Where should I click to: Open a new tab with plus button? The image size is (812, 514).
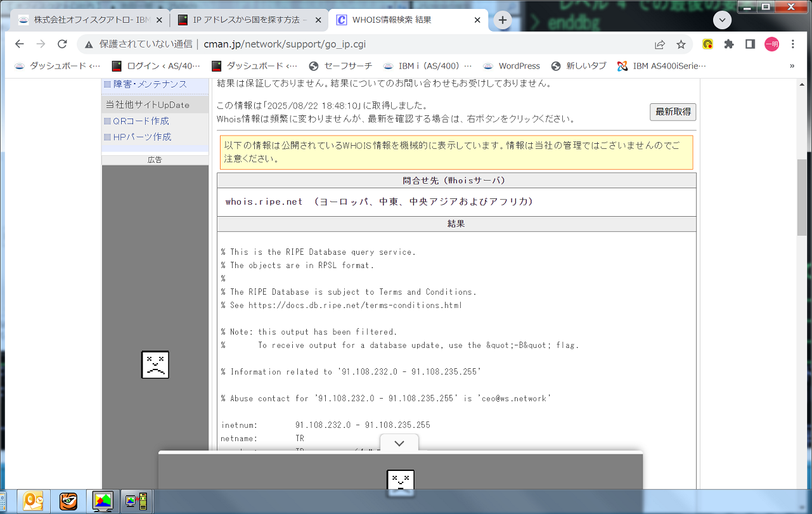[503, 20]
